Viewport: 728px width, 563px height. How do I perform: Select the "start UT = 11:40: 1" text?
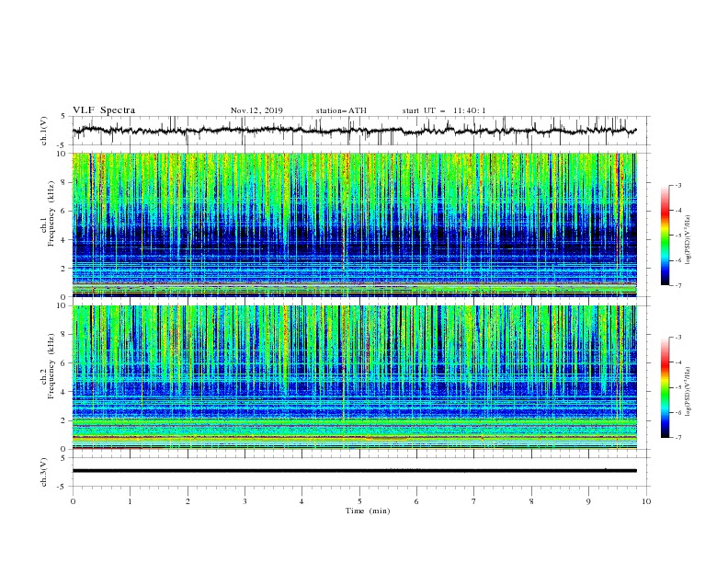pyautogui.click(x=444, y=110)
